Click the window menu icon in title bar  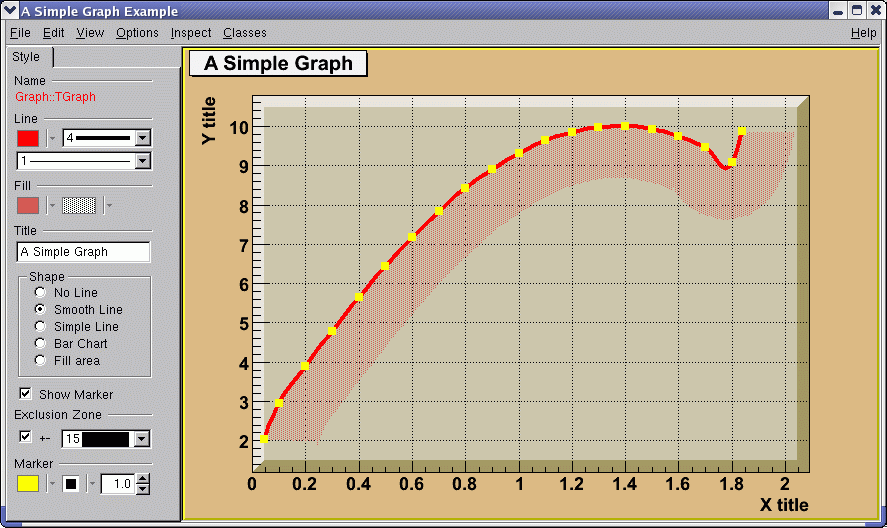(x=10, y=11)
